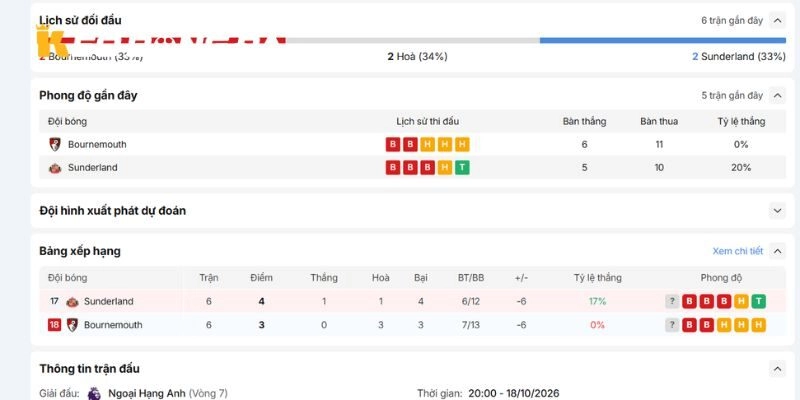Click the Lịch sử thi đấu column header

point(428,121)
